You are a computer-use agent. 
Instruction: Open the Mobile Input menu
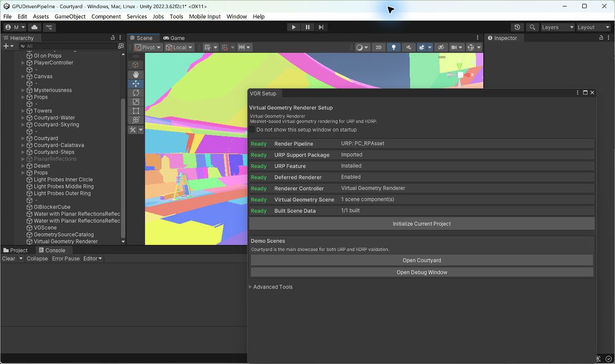tap(204, 16)
